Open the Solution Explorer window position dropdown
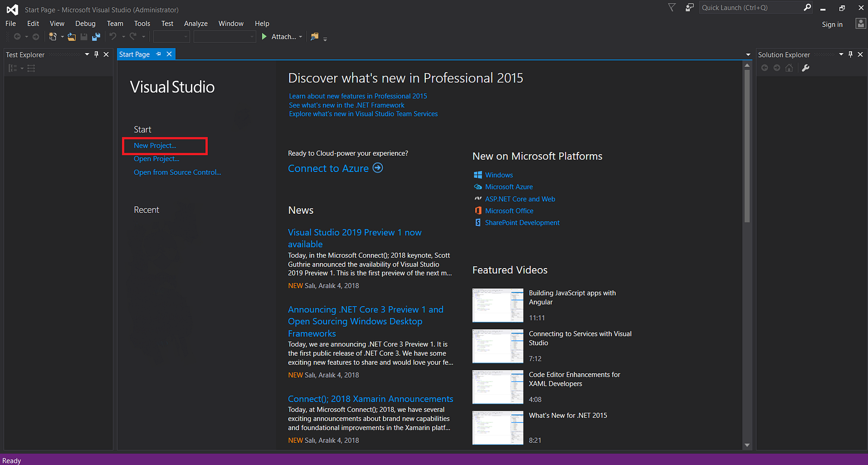The width and height of the screenshot is (868, 465). 841,54
